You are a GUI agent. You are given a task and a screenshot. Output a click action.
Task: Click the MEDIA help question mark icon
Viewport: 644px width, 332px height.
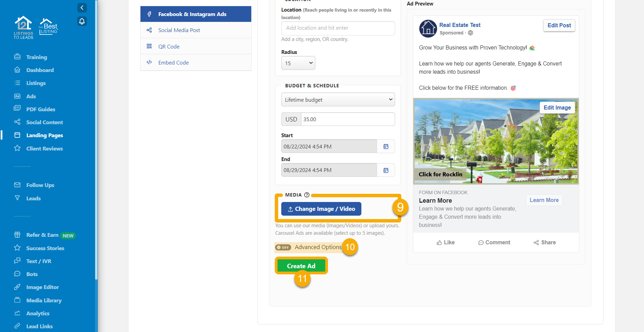pyautogui.click(x=307, y=195)
